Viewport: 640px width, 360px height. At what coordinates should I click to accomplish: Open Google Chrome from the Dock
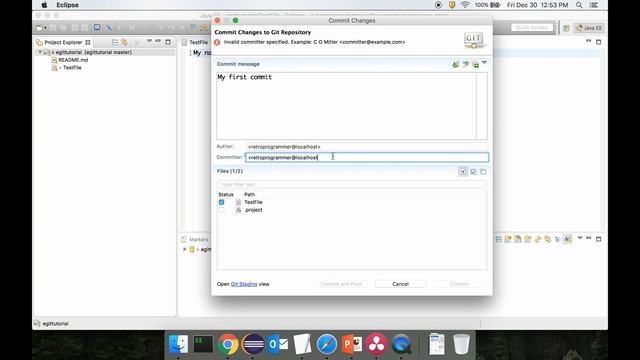pyautogui.click(x=228, y=344)
